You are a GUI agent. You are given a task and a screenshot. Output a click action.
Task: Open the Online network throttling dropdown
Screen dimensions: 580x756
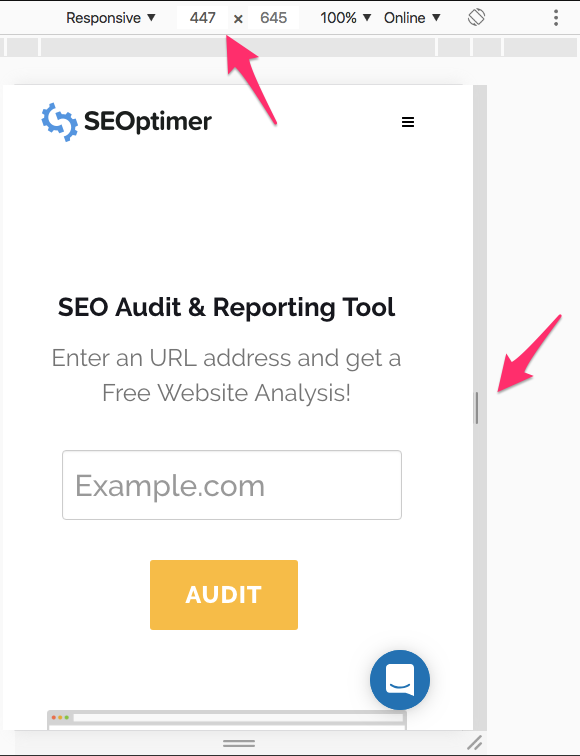click(x=412, y=18)
